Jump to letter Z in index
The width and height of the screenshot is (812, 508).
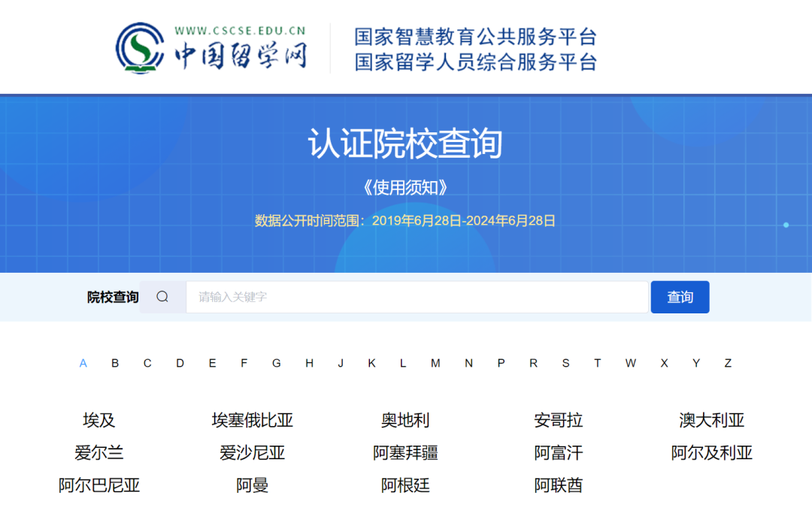[x=728, y=363]
